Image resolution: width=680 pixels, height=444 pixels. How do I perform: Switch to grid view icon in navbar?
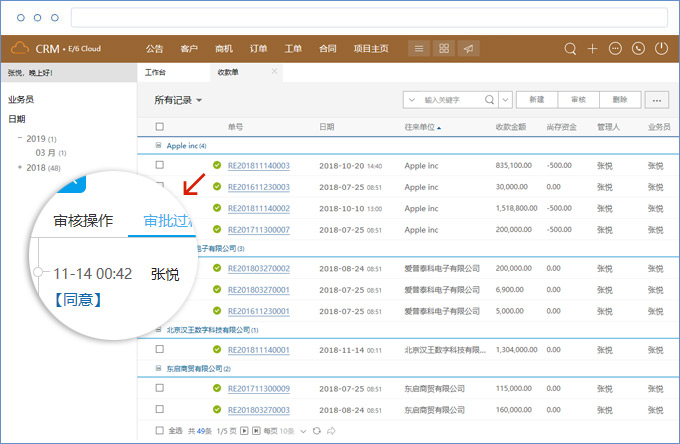click(444, 48)
